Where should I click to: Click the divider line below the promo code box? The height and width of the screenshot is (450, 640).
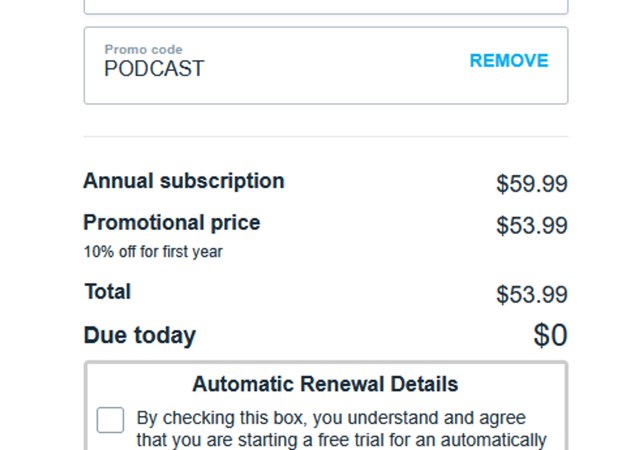click(x=326, y=137)
